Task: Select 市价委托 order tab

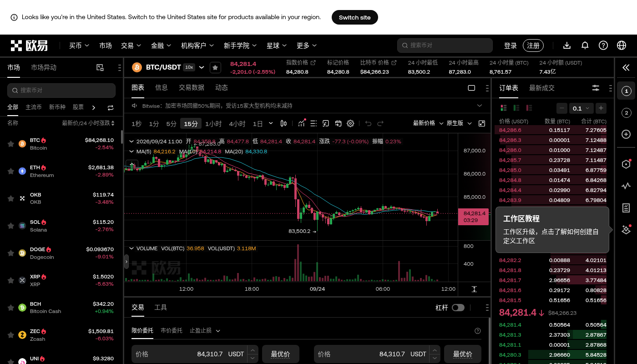Action: click(172, 330)
